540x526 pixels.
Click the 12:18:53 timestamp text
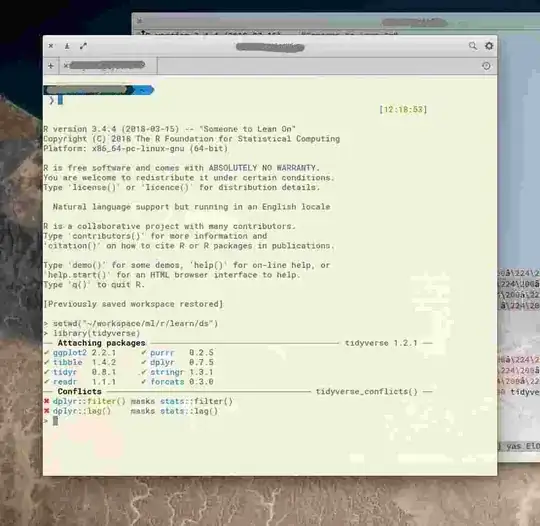point(403,110)
